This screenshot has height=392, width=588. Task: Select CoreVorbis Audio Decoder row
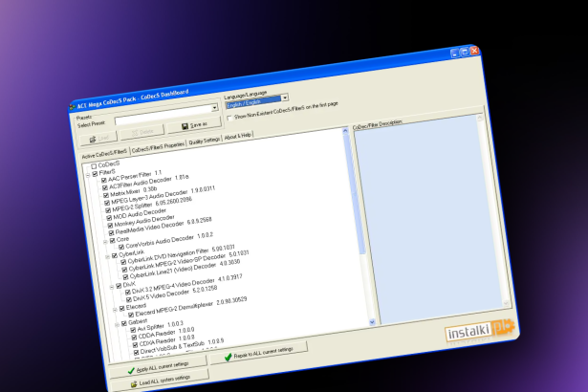(x=168, y=241)
